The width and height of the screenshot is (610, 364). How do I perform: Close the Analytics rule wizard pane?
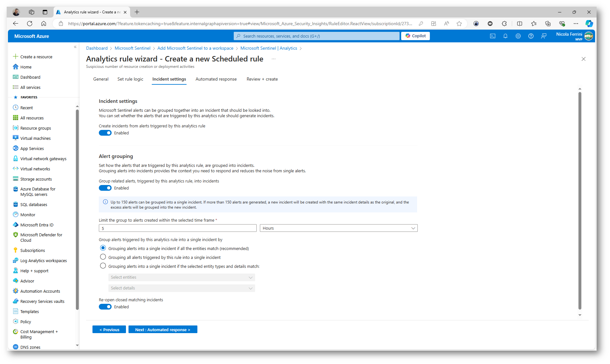click(x=584, y=59)
